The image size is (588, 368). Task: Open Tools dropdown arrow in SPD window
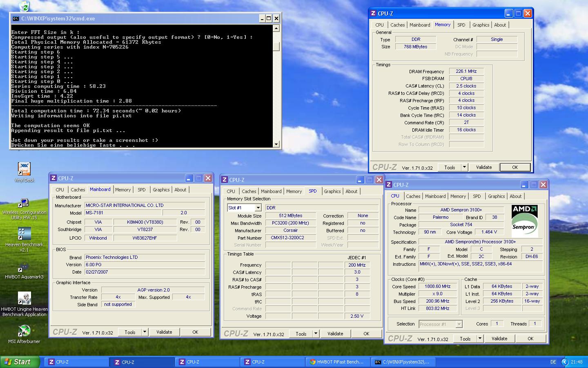pyautogui.click(x=316, y=334)
